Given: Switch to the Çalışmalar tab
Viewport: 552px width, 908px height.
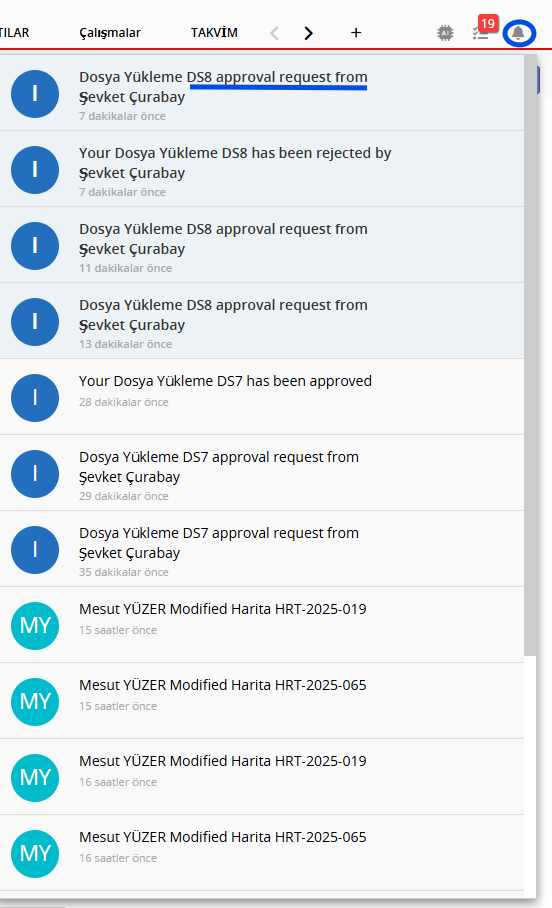Looking at the screenshot, I should [110, 33].
